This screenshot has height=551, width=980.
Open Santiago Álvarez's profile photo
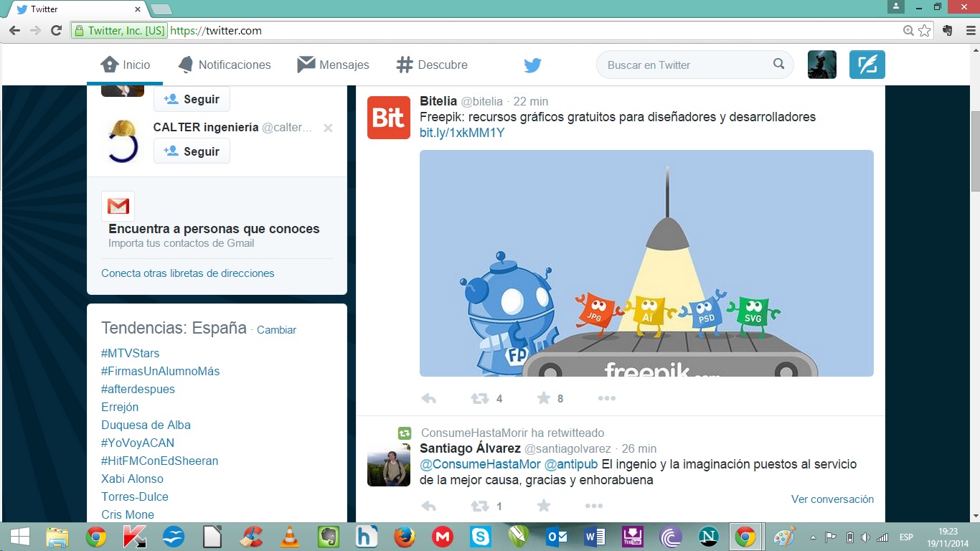pyautogui.click(x=389, y=465)
